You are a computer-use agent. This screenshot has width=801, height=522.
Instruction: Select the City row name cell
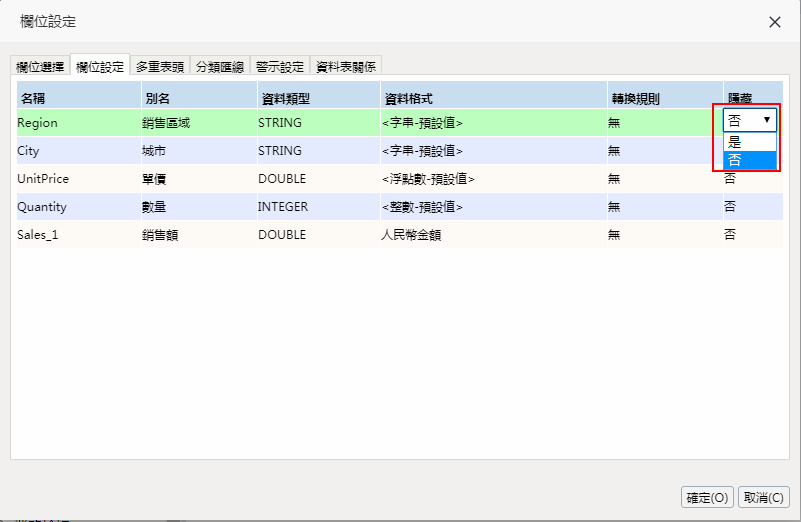pyautogui.click(x=29, y=151)
